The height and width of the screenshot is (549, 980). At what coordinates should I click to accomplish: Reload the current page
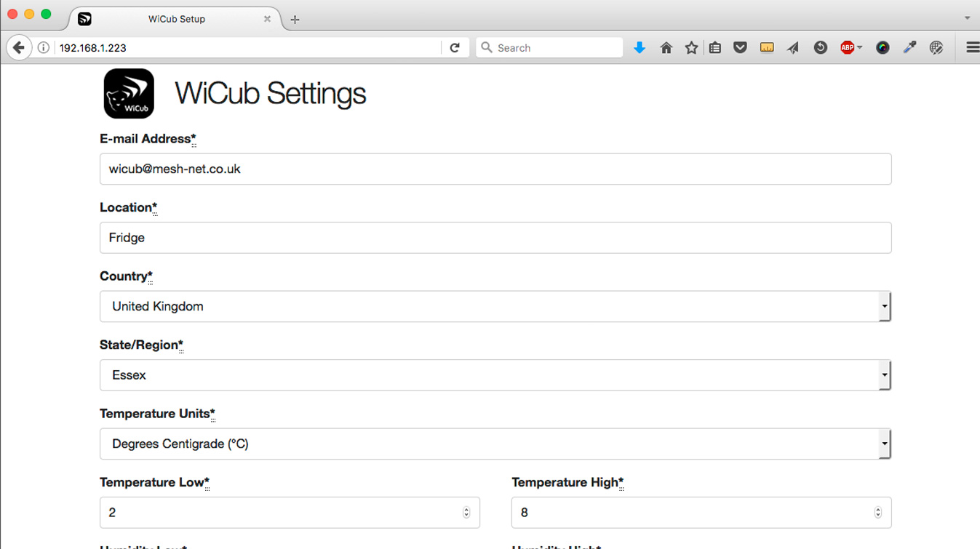(455, 48)
